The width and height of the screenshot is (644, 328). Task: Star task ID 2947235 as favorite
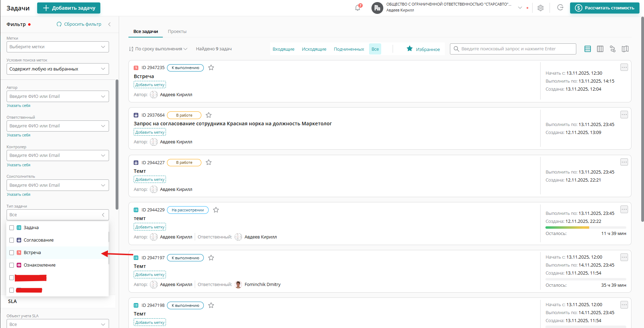tap(211, 68)
